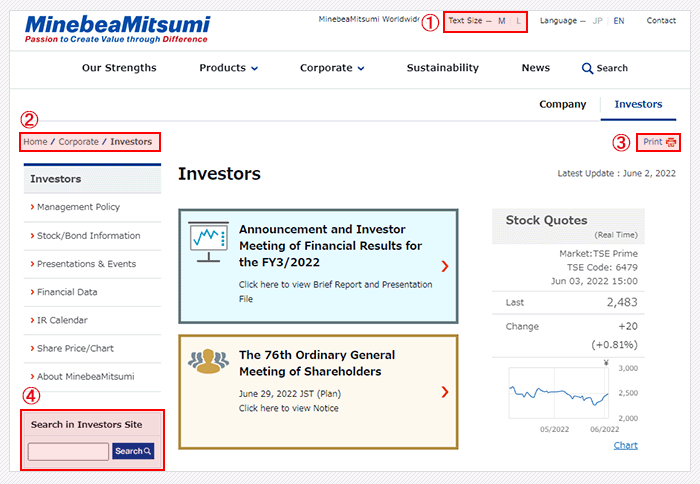Click the Change value +20
The width and height of the screenshot is (700, 484).
point(628,326)
